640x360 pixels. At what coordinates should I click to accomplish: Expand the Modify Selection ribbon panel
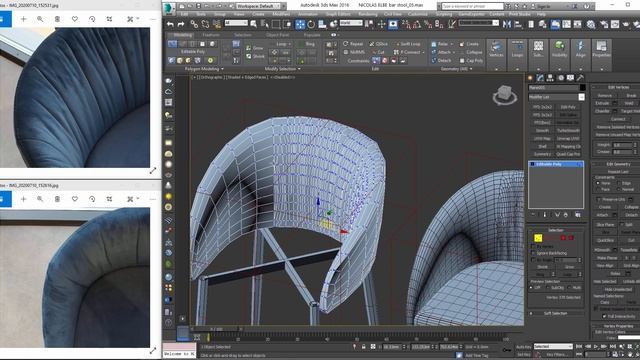[x=282, y=69]
